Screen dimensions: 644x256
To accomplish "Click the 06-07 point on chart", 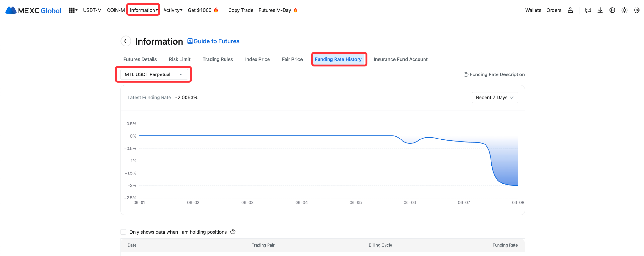I will tap(464, 142).
